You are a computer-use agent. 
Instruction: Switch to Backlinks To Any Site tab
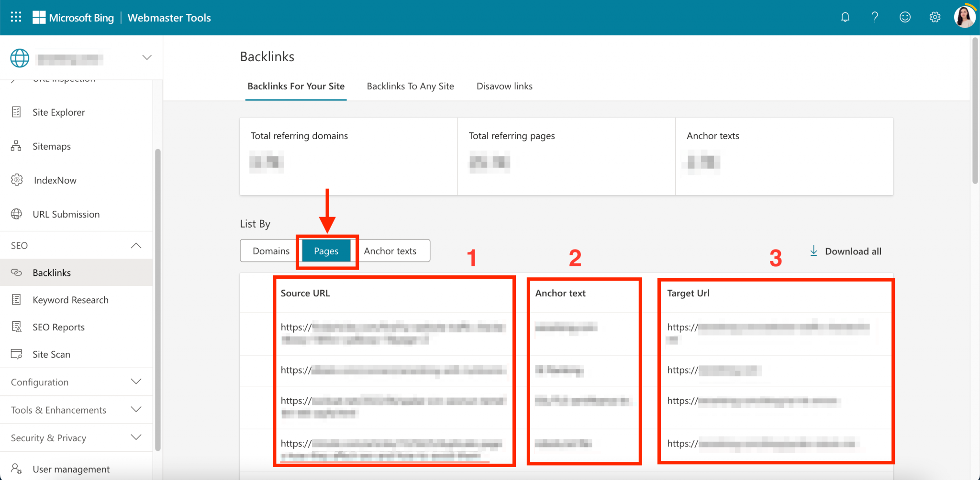[410, 86]
